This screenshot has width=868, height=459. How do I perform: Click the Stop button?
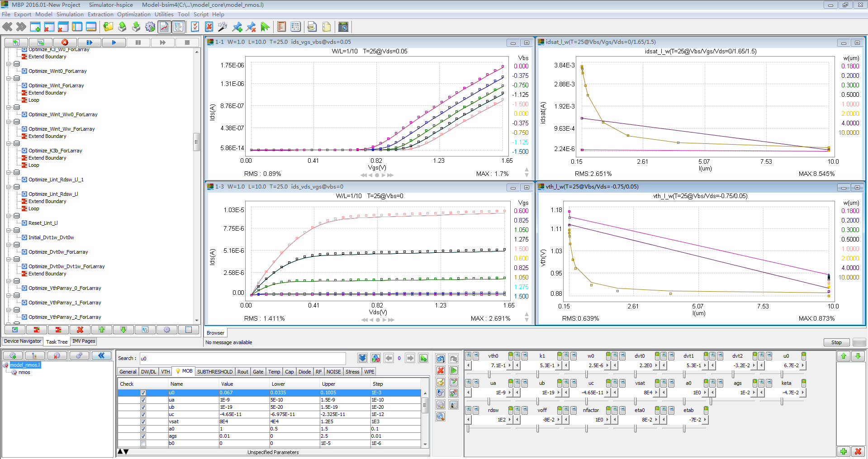click(x=836, y=342)
